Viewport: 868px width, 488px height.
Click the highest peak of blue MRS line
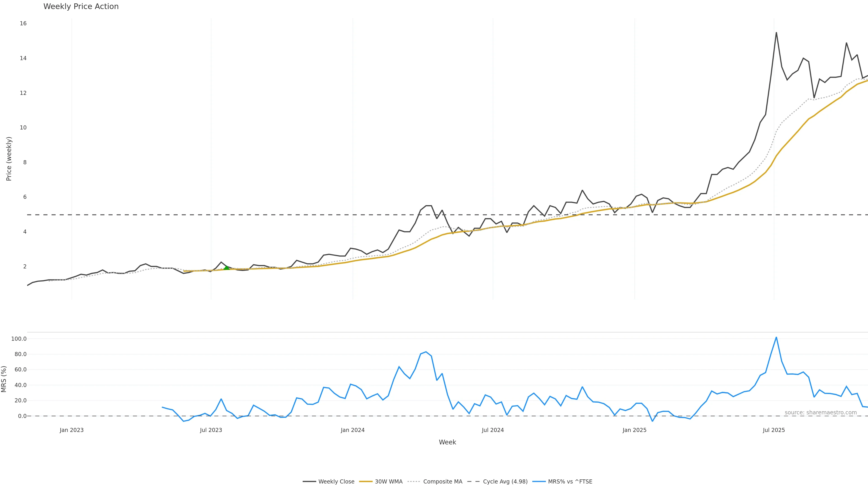(776, 337)
